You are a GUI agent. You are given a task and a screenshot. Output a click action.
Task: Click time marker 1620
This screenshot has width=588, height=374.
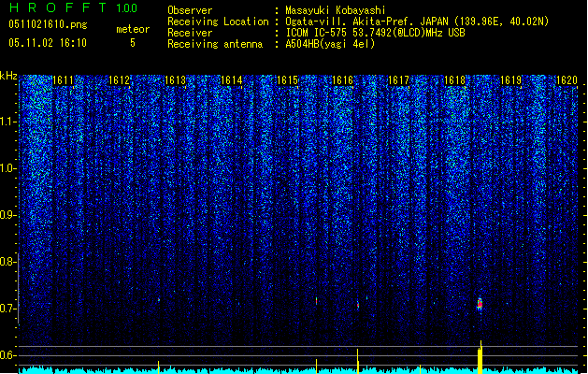pos(566,80)
